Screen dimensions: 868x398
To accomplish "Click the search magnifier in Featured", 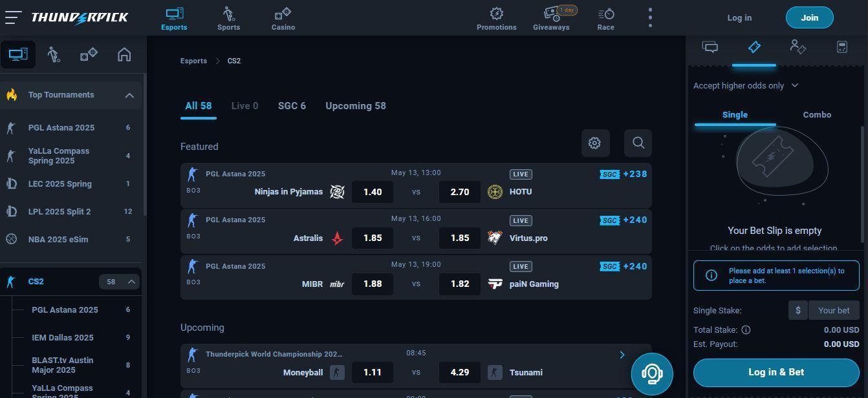I will [638, 143].
